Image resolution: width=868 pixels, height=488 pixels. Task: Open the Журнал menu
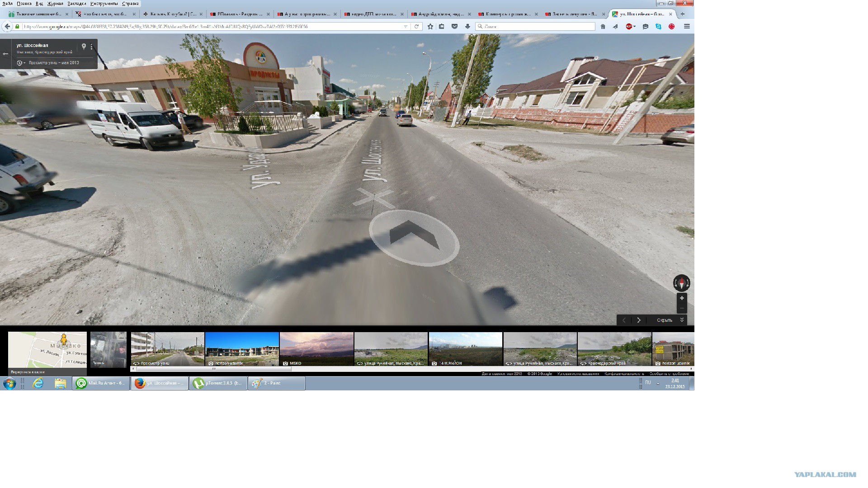[x=55, y=4]
